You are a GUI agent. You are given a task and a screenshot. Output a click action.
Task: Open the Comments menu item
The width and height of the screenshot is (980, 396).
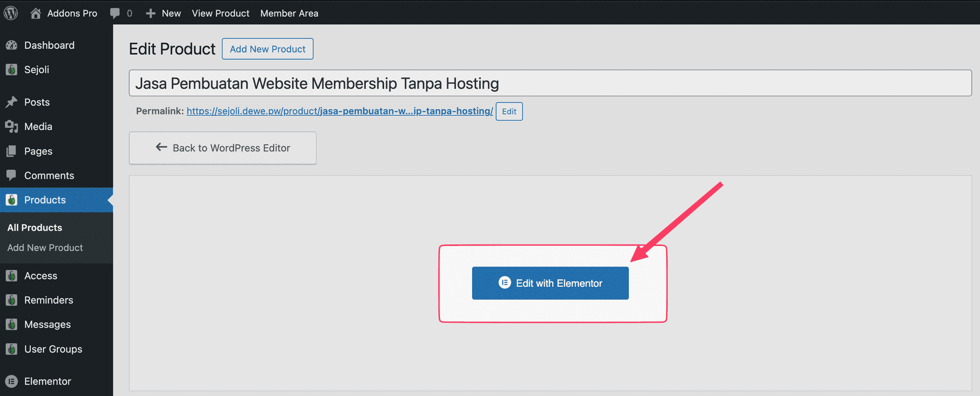click(49, 176)
